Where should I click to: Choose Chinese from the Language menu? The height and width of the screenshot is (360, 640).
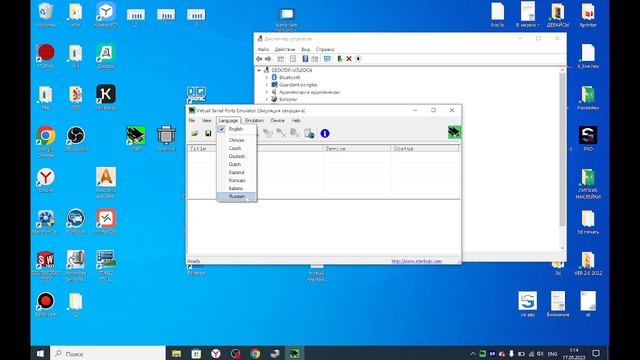coord(237,140)
